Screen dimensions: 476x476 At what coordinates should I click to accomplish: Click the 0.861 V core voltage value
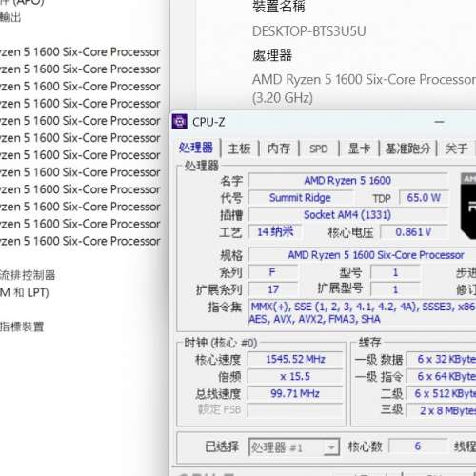pos(413,232)
